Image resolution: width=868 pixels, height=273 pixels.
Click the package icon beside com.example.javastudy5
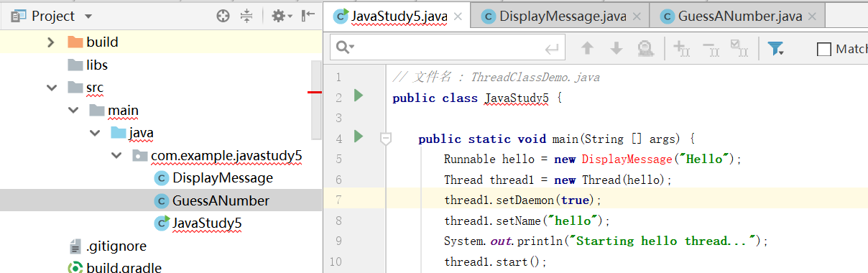[139, 155]
